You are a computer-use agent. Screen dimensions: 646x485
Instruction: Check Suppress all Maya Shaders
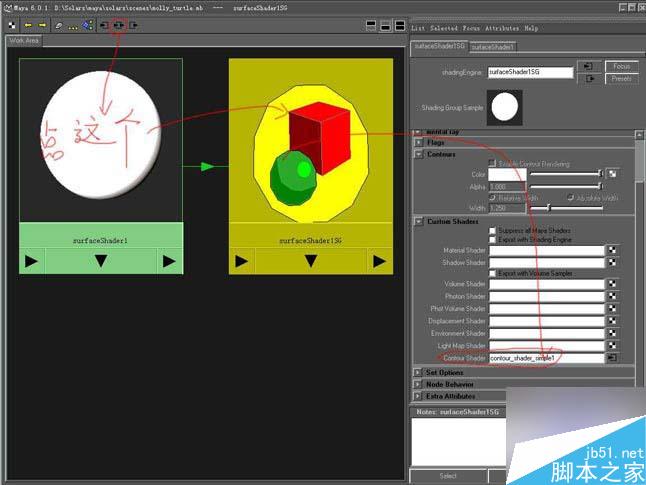tap(492, 230)
